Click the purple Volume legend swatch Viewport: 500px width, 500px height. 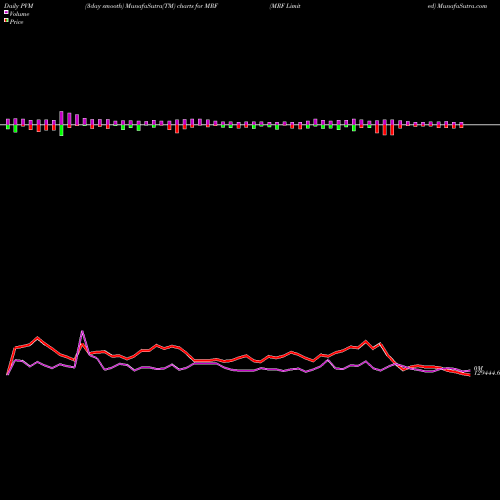[6, 12]
